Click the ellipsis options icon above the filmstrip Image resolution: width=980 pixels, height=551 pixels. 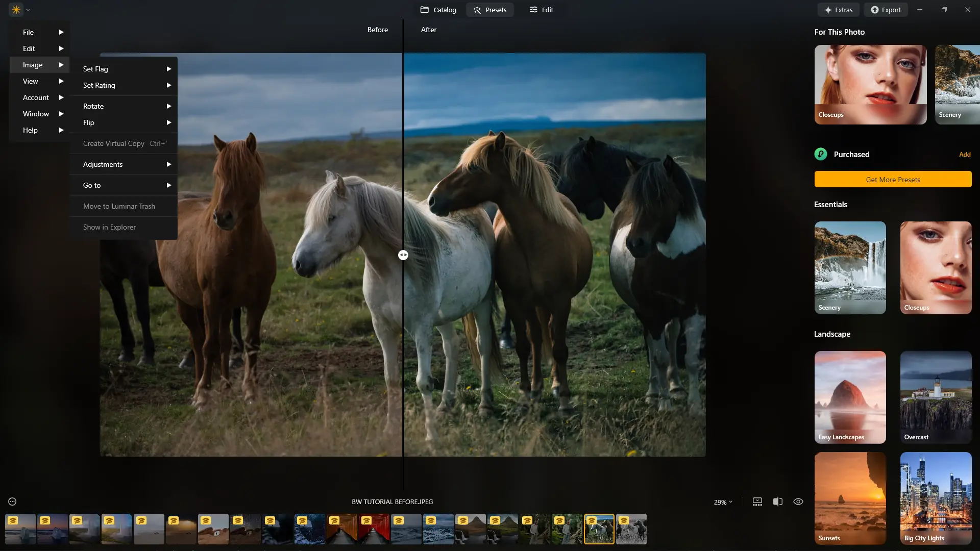tap(12, 502)
